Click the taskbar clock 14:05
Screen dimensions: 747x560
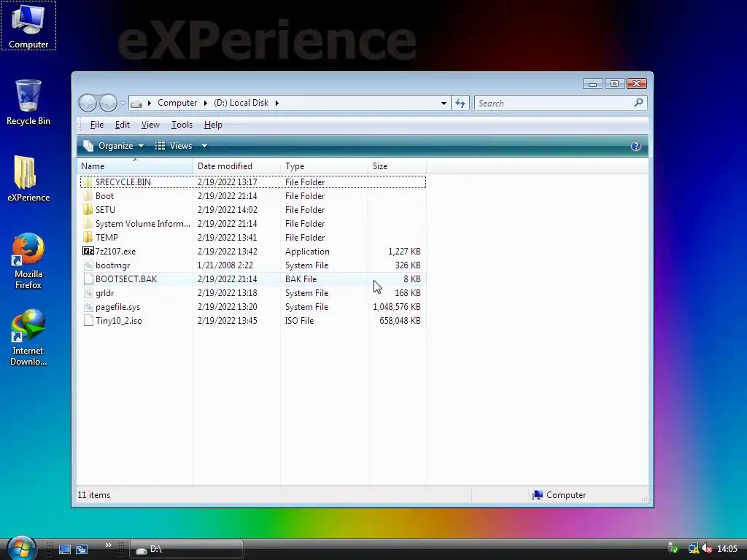(x=727, y=549)
